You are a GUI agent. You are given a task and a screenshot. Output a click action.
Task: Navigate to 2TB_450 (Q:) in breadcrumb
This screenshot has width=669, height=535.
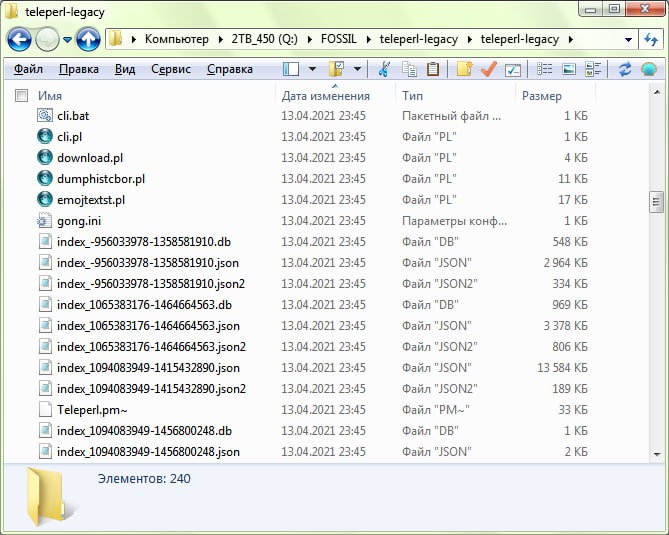pos(265,39)
